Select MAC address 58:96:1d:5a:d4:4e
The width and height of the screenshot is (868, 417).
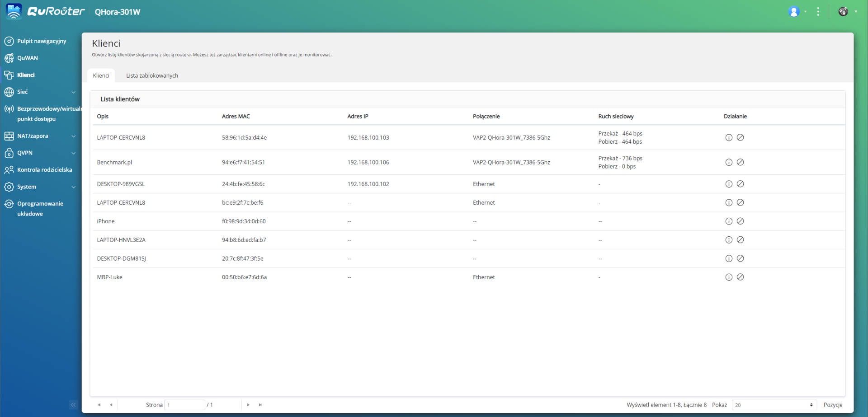(x=244, y=138)
